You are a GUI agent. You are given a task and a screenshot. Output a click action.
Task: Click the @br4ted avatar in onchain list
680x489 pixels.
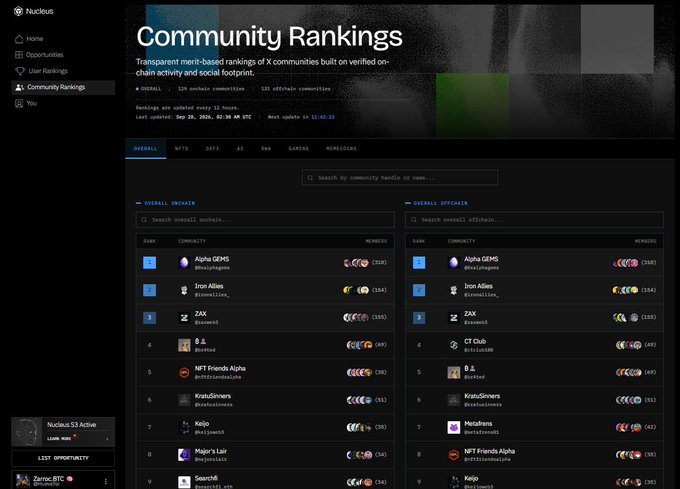(184, 345)
